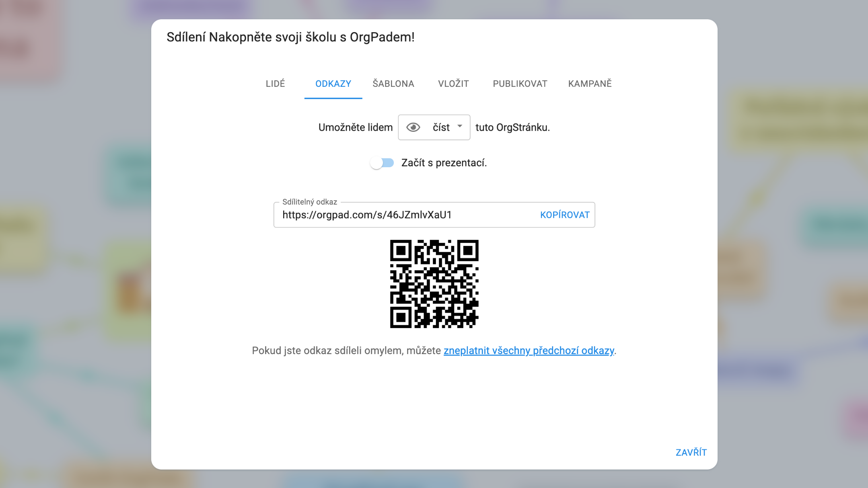This screenshot has width=868, height=488.
Task: Expand the access level chooser arrow
Action: tap(461, 127)
